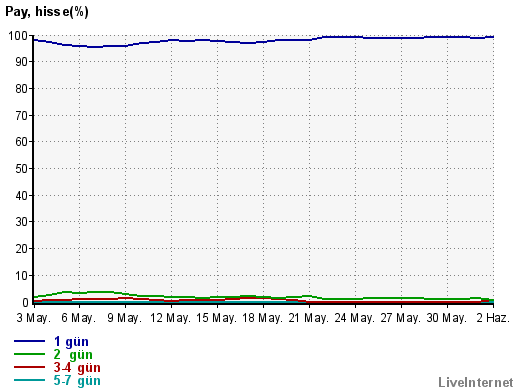
Task: Click the 10 y-axis label
Action: (21, 276)
